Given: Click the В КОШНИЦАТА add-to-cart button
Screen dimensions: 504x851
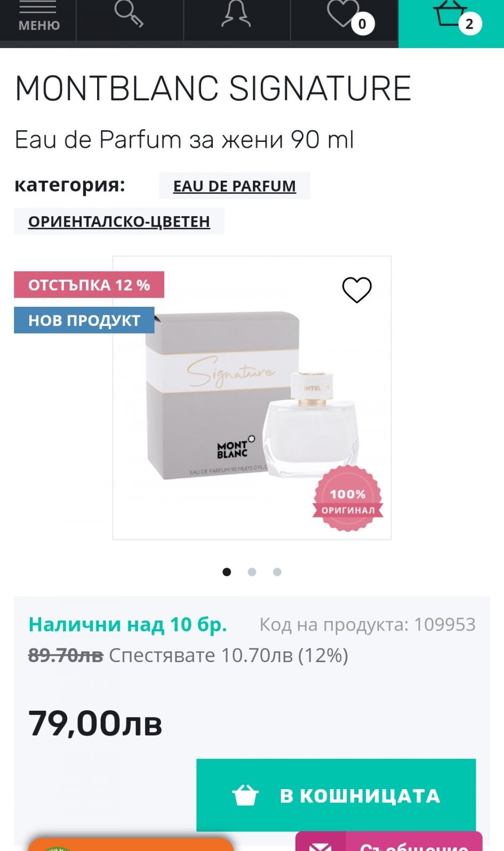Looking at the screenshot, I should 336,795.
